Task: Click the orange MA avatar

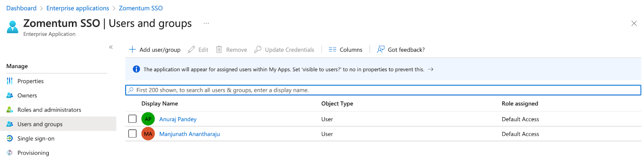Action: point(148,134)
